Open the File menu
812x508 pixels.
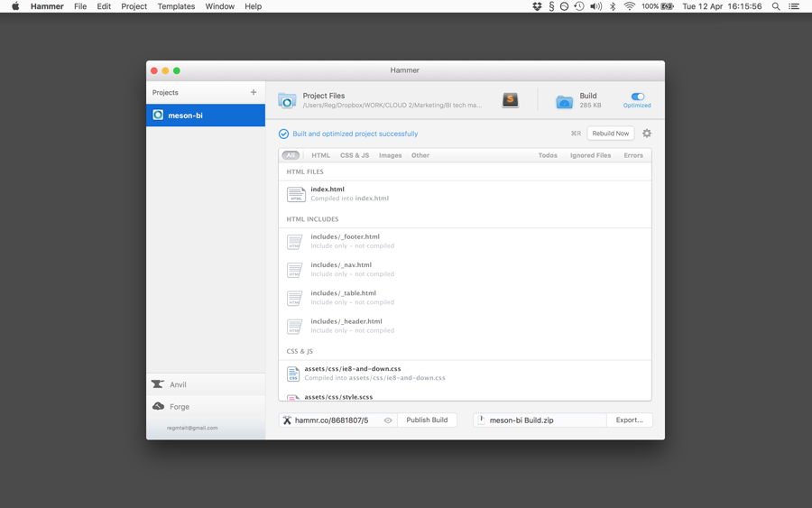point(80,6)
